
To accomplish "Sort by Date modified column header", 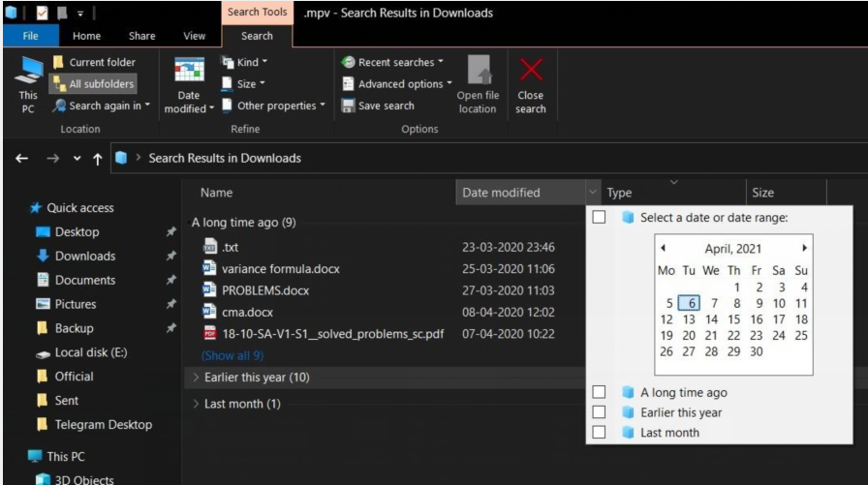I will tap(520, 193).
